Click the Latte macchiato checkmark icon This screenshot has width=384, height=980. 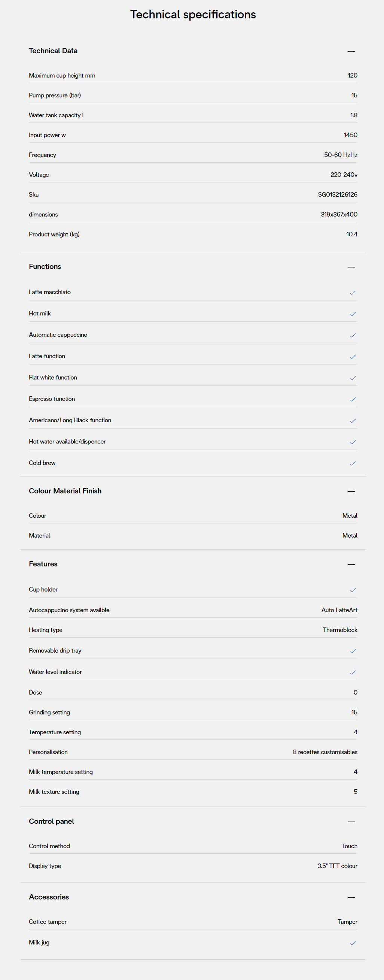pos(353,293)
